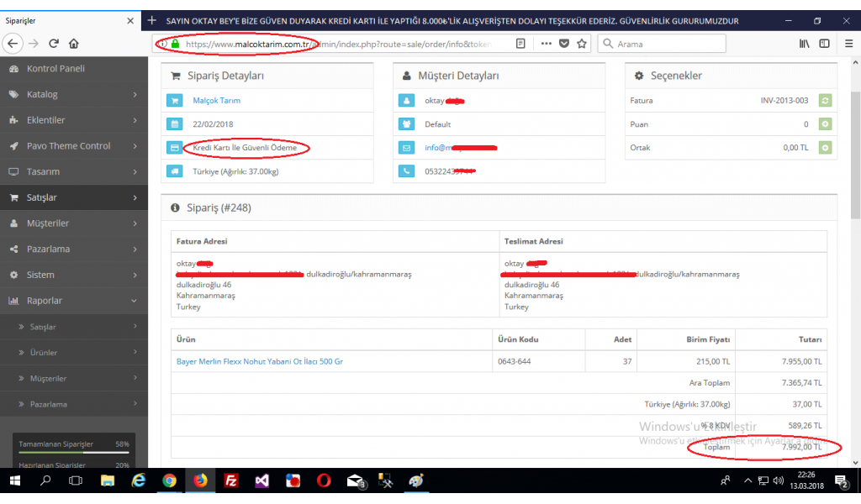
Task: Click the calendar icon beside 22/02/2018
Action: [x=175, y=124]
